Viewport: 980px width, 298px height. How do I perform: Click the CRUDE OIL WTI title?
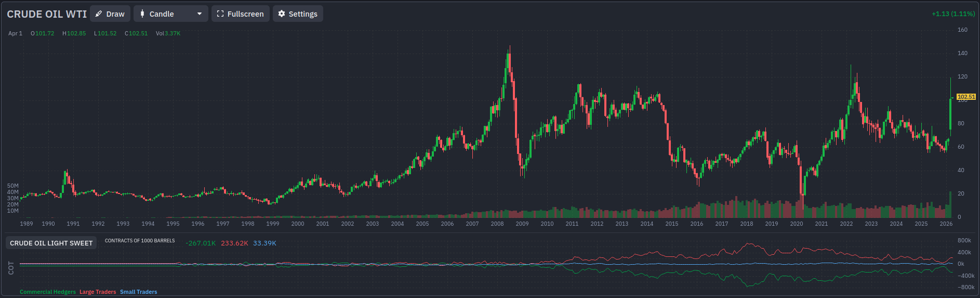[x=47, y=14]
